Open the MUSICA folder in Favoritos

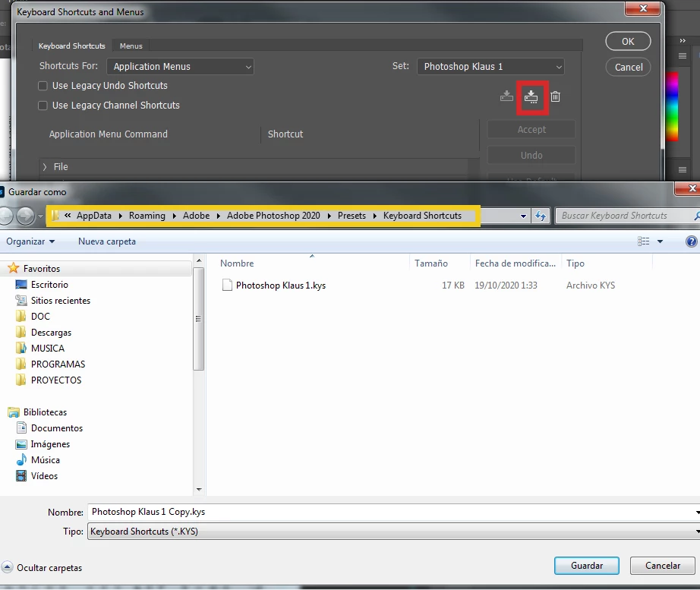[47, 349]
